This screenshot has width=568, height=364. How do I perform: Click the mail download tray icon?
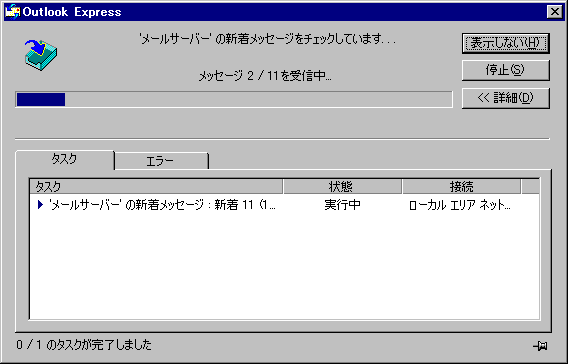(x=41, y=55)
